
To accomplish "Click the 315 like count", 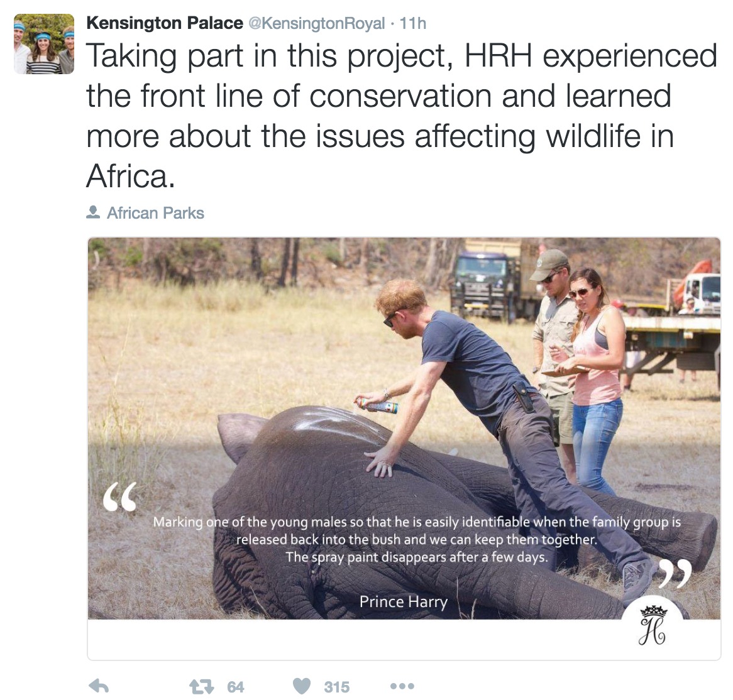I will tap(337, 686).
